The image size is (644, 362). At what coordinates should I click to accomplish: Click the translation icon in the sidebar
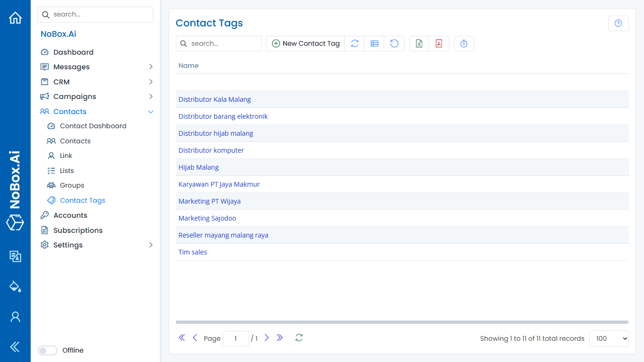[15, 256]
